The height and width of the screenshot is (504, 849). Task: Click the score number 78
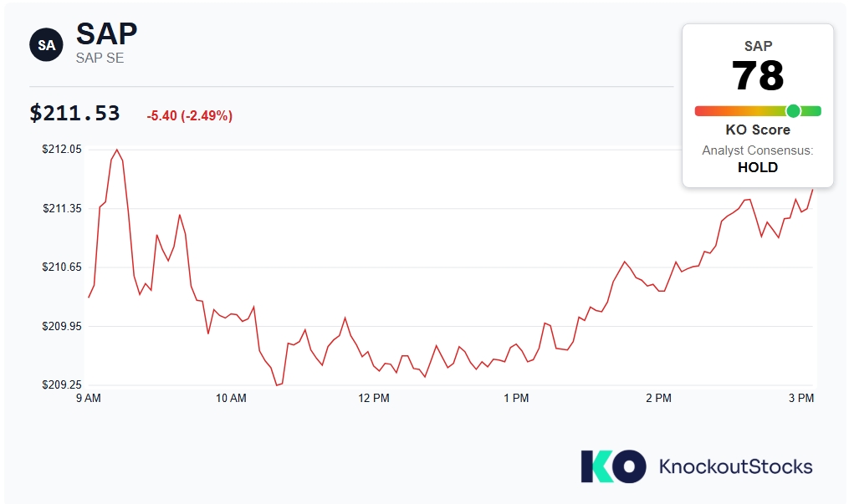click(x=758, y=76)
